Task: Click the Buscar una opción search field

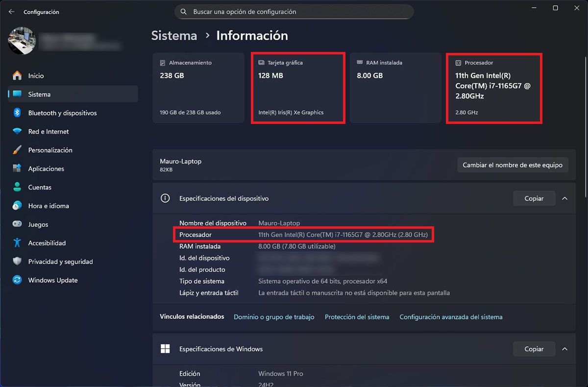Action: pyautogui.click(x=294, y=11)
